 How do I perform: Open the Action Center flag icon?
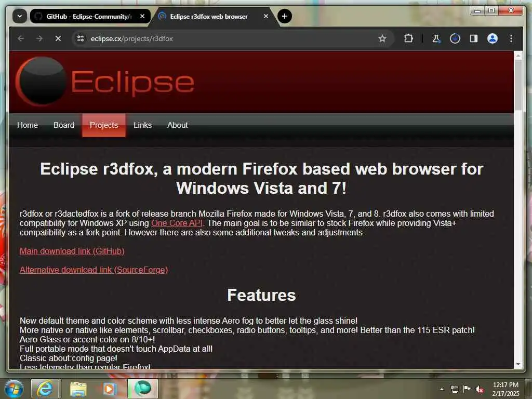coord(467,389)
